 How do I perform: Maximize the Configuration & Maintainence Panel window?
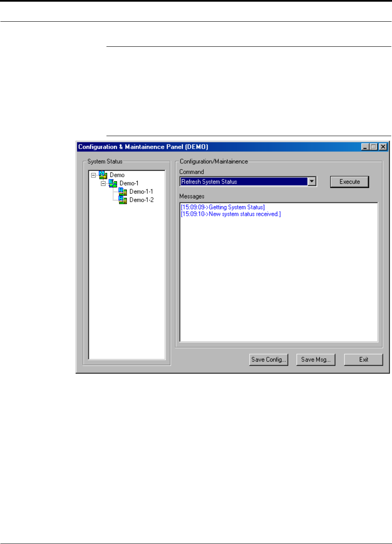pos(373,147)
